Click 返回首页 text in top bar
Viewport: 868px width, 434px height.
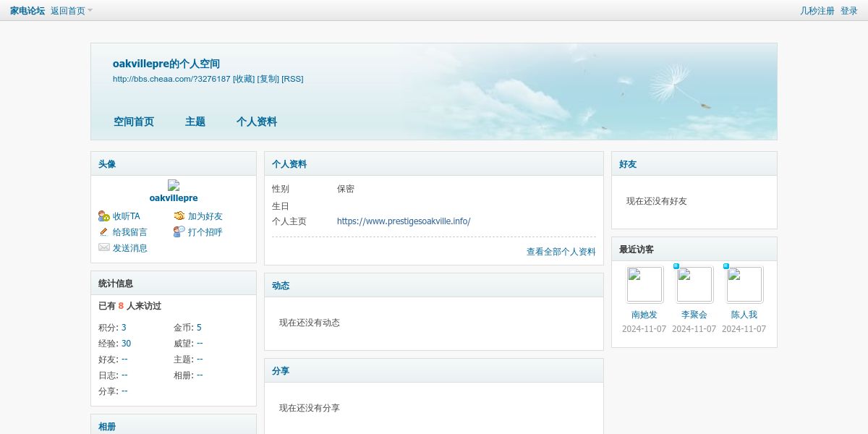(x=68, y=11)
